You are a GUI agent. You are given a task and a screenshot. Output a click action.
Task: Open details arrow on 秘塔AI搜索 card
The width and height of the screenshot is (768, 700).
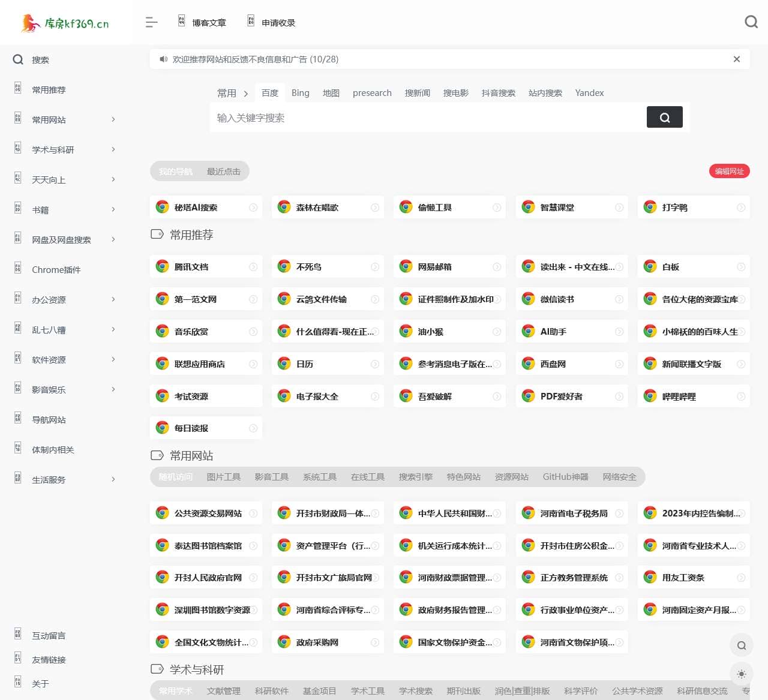coord(253,208)
